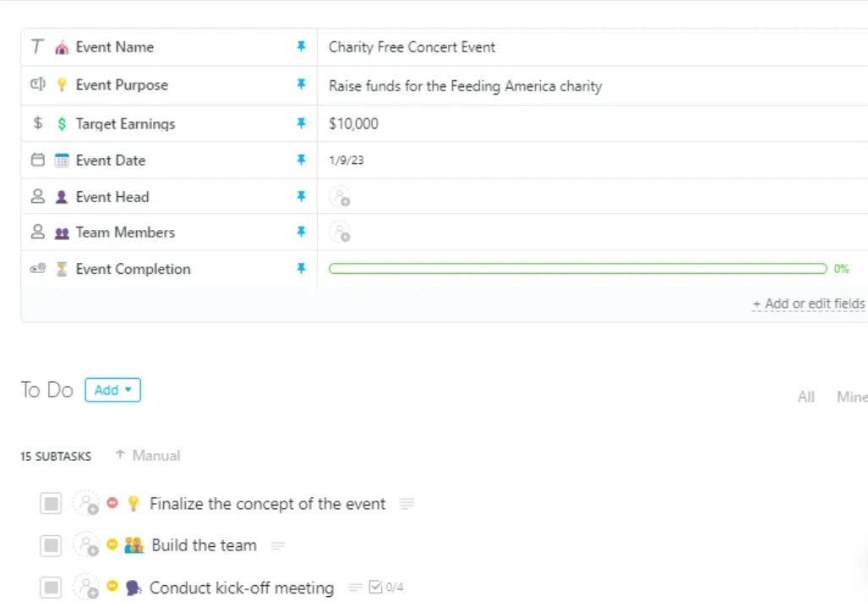Toggle pin on Event Completion field
Viewport: 868px width, 602px height.
click(301, 268)
